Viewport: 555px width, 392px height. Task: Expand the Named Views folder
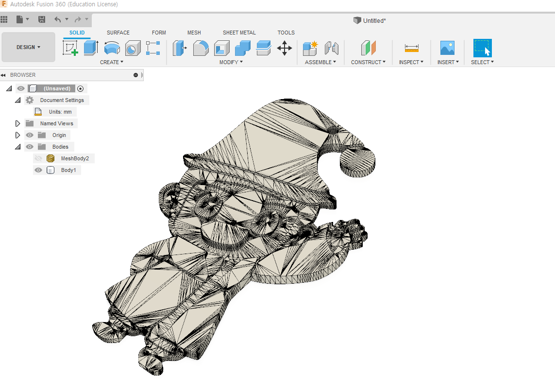[x=17, y=123]
